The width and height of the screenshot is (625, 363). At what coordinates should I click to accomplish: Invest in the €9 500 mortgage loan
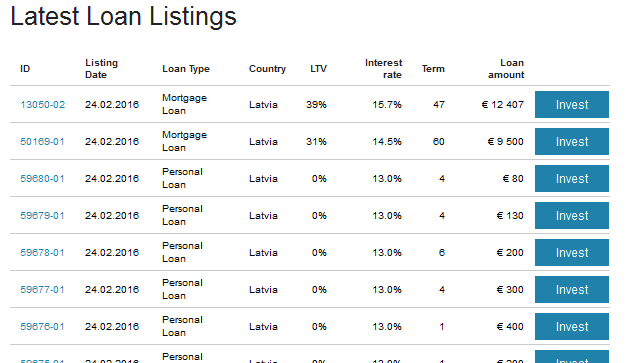pyautogui.click(x=572, y=141)
